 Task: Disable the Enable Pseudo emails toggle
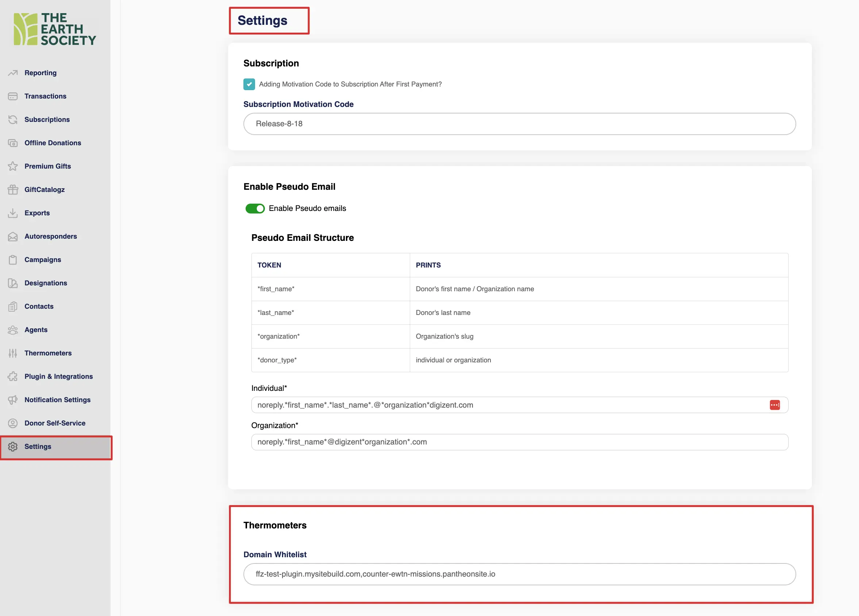tap(255, 208)
